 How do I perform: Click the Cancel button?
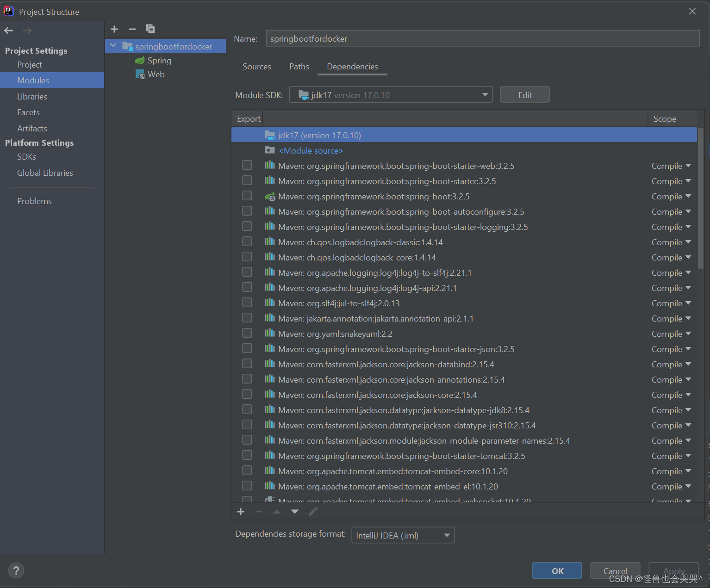click(615, 571)
